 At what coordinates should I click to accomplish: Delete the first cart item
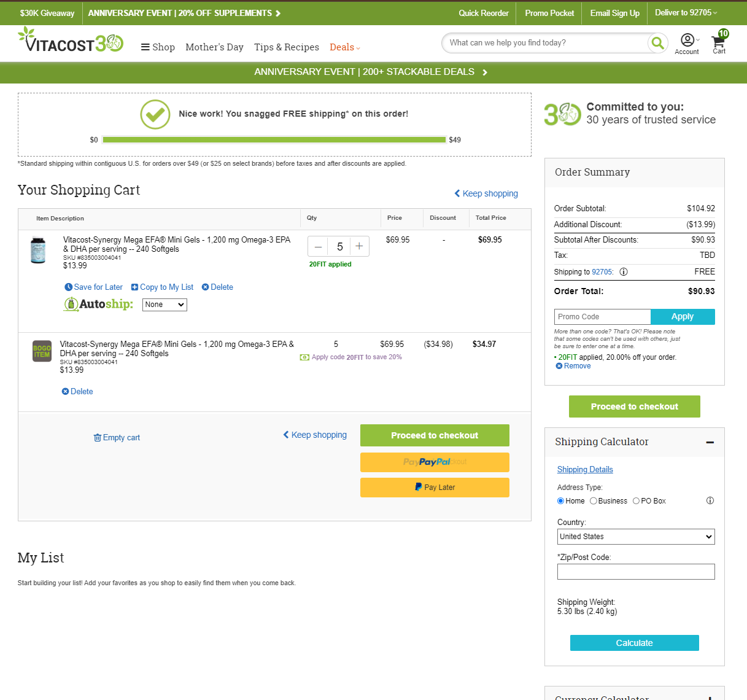coord(217,287)
